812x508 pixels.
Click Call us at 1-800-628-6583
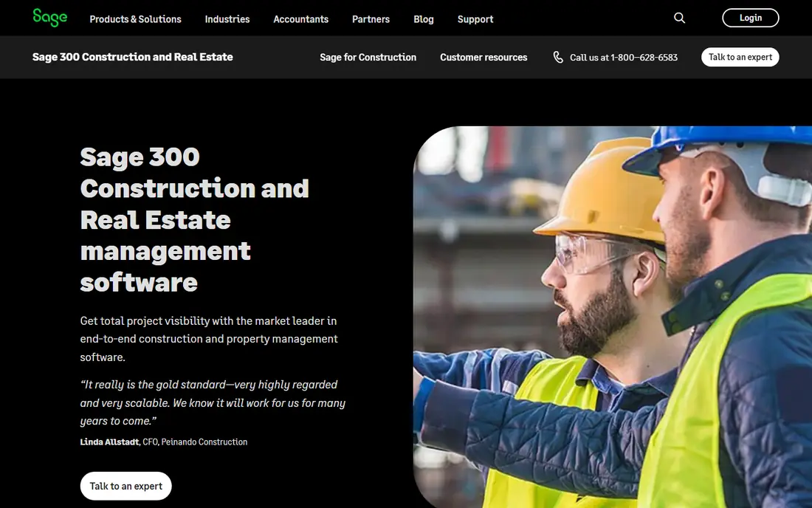point(624,58)
